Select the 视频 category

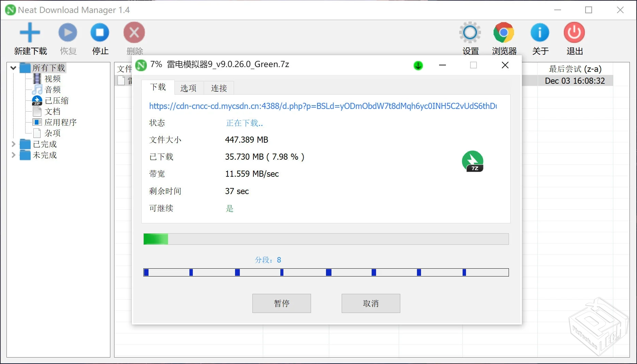[53, 79]
